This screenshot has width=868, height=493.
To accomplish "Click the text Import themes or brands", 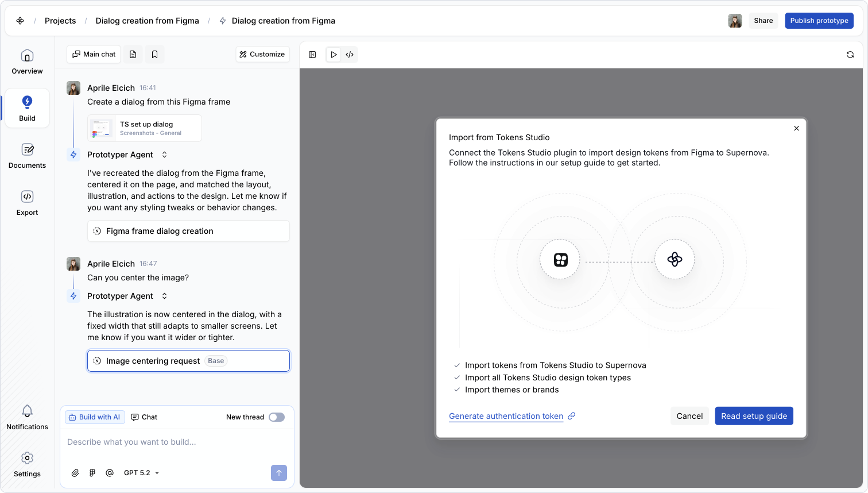I will (x=512, y=390).
